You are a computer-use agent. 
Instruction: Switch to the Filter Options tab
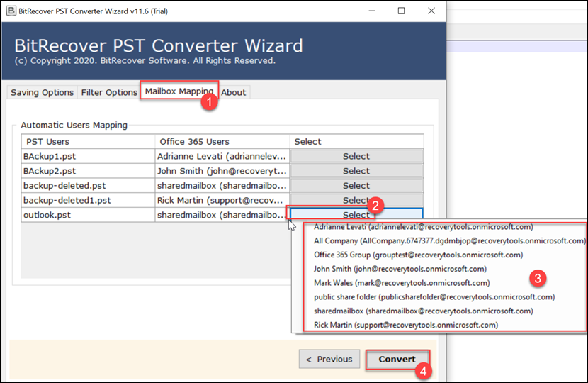pyautogui.click(x=109, y=92)
